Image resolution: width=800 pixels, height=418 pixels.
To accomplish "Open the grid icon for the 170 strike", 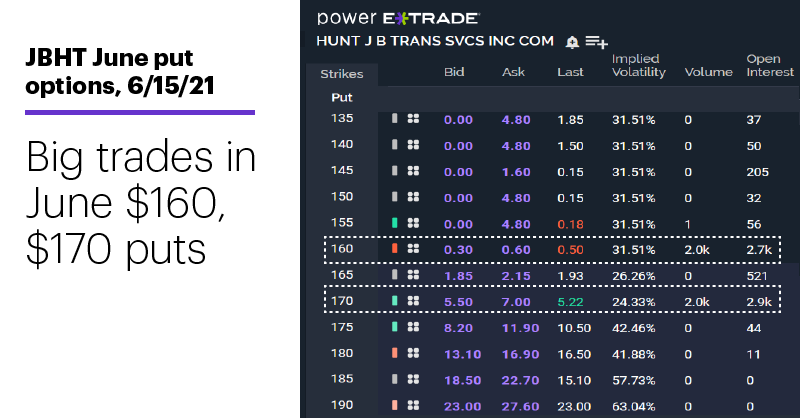I will coord(413,301).
